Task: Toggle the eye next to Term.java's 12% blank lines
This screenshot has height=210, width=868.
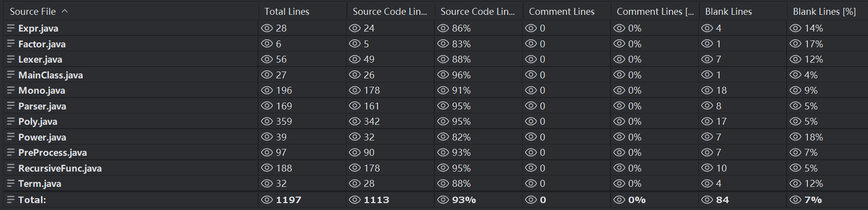Action: coord(795,183)
